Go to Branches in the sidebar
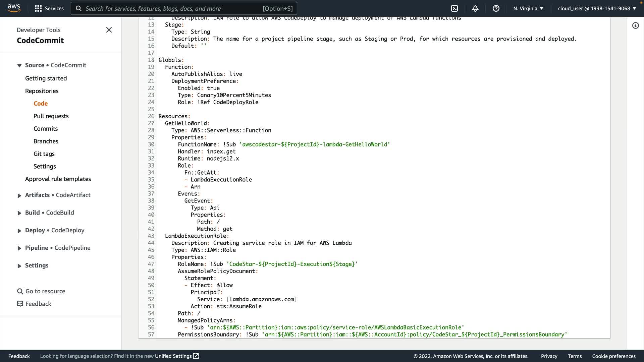644x362 pixels. coord(46,141)
